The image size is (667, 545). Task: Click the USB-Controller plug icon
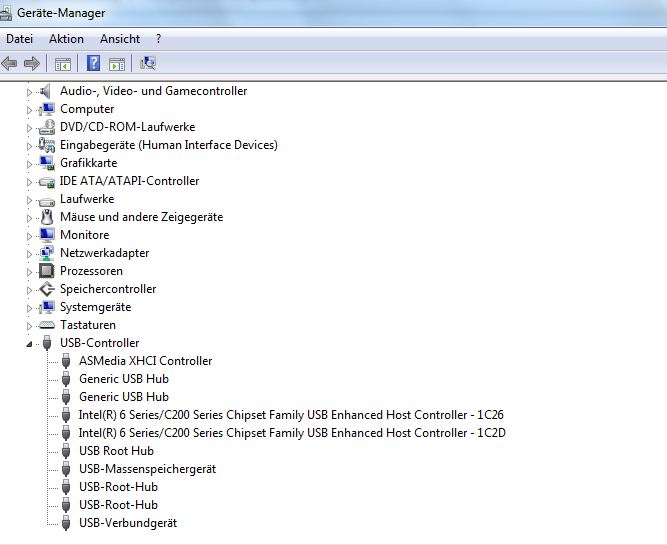[x=47, y=343]
